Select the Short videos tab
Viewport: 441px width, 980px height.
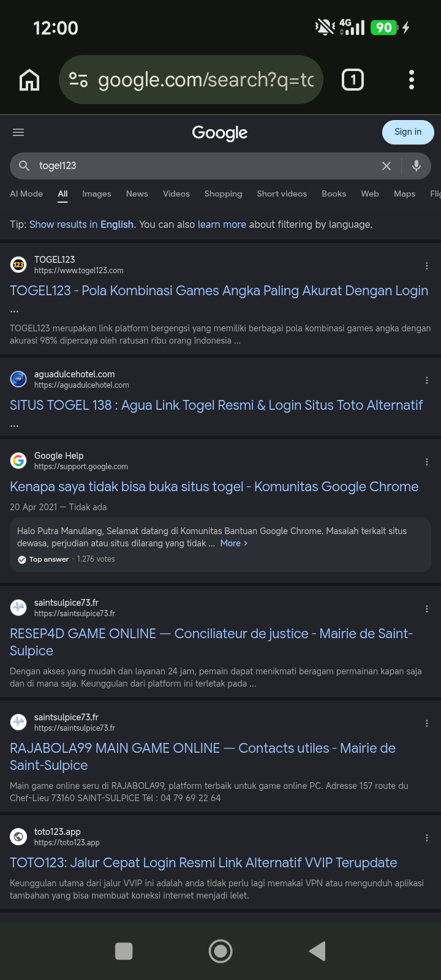point(282,194)
